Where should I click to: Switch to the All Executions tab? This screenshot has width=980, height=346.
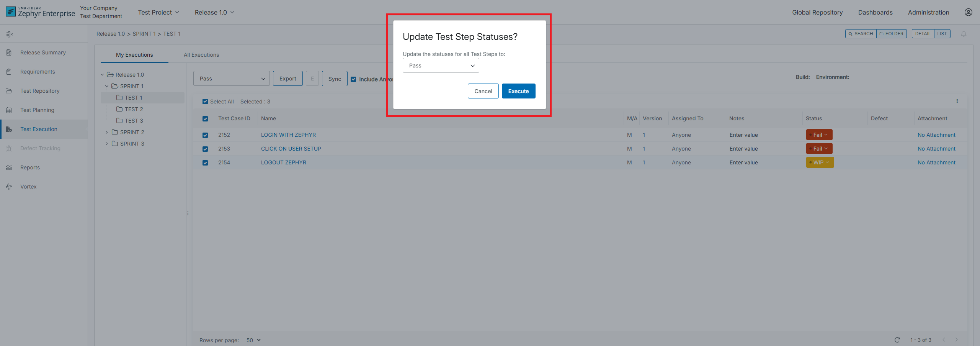point(201,55)
